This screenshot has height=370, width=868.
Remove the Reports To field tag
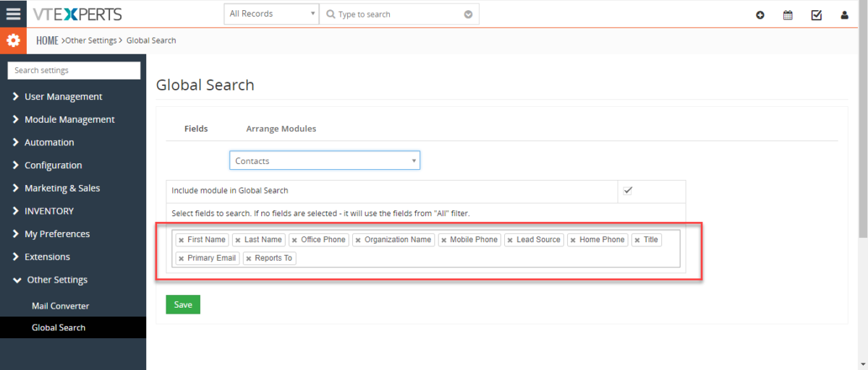click(x=248, y=259)
